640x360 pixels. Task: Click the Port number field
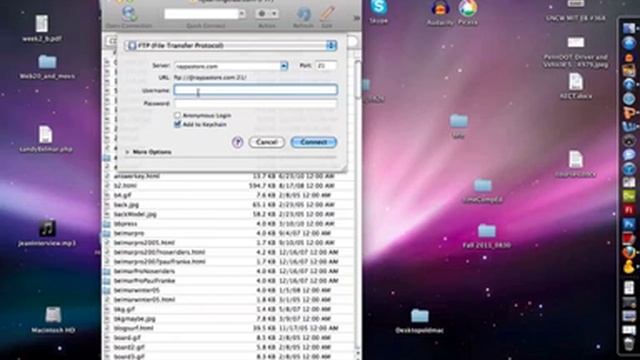coord(326,66)
